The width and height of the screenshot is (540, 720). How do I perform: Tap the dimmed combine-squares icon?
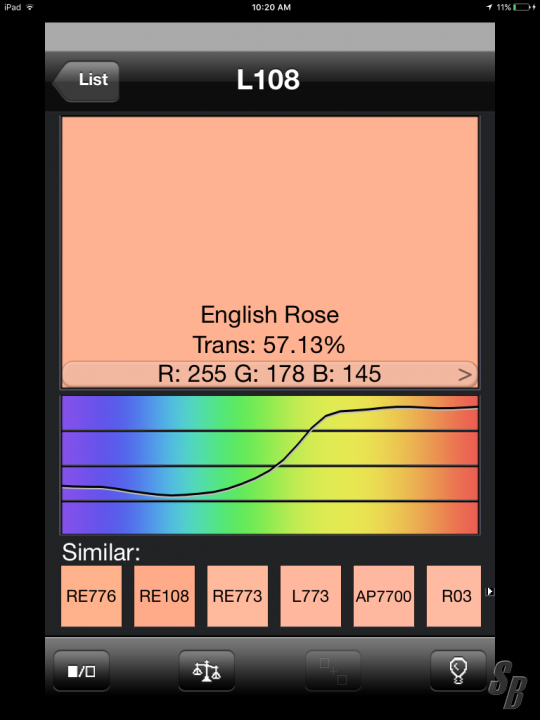(x=333, y=671)
